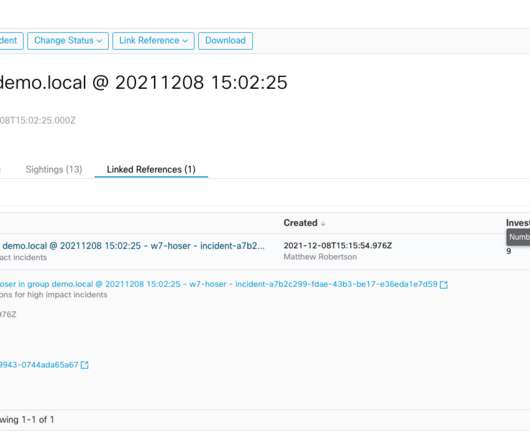
Task: Click the investigation count 9
Action: coord(509,251)
